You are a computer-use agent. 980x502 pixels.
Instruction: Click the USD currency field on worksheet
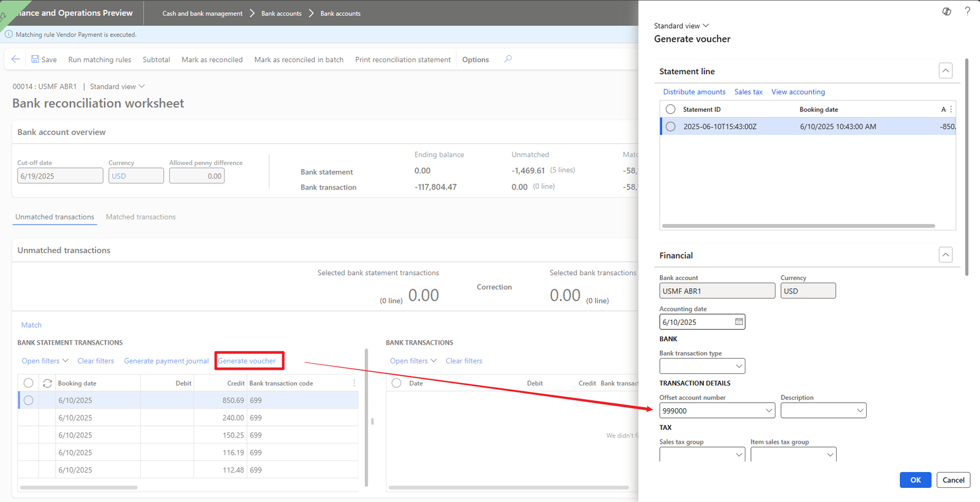click(x=136, y=176)
